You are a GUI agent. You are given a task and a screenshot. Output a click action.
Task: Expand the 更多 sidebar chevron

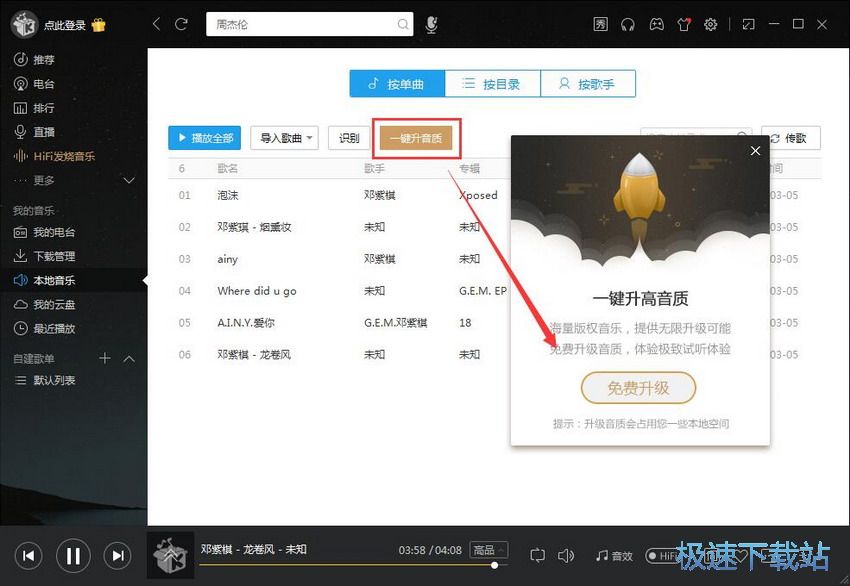pos(129,180)
